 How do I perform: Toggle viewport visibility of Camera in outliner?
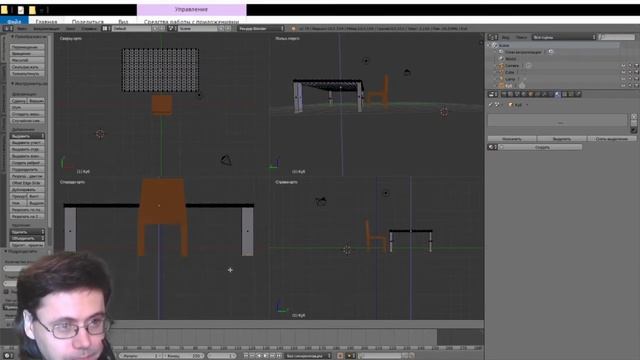point(623,65)
